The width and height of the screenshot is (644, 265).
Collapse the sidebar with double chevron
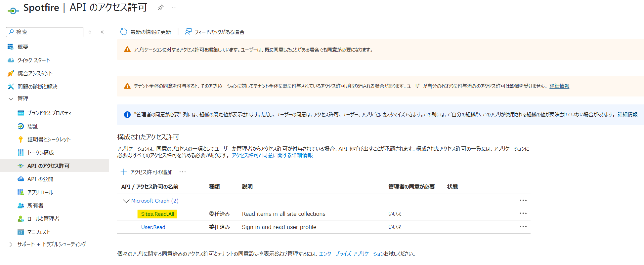coord(102,32)
